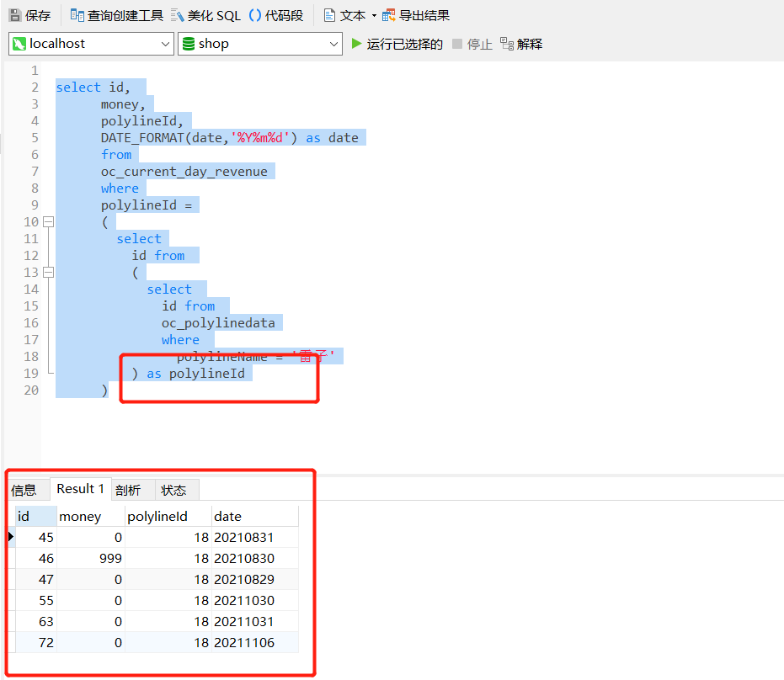The height and width of the screenshot is (680, 784).
Task: Switch to the 信息 tab
Action: click(x=27, y=489)
